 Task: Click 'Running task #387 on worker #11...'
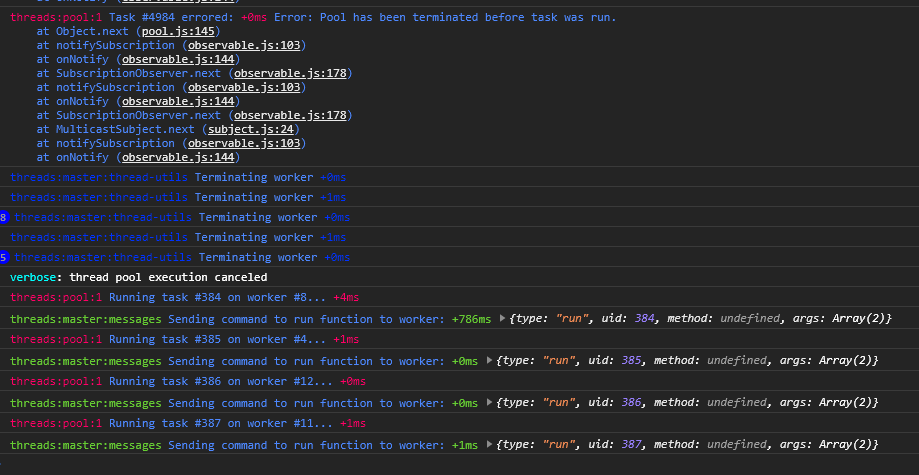click(221, 423)
